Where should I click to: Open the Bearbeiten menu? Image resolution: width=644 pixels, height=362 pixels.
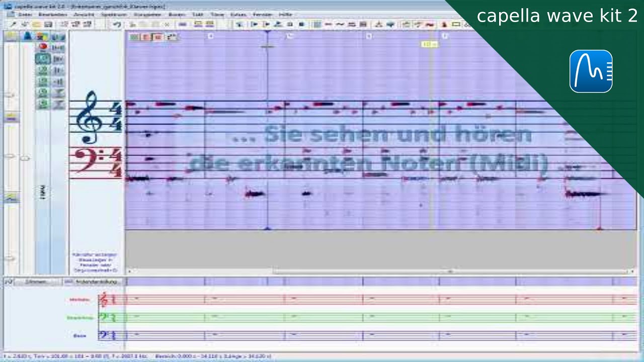pyautogui.click(x=53, y=15)
